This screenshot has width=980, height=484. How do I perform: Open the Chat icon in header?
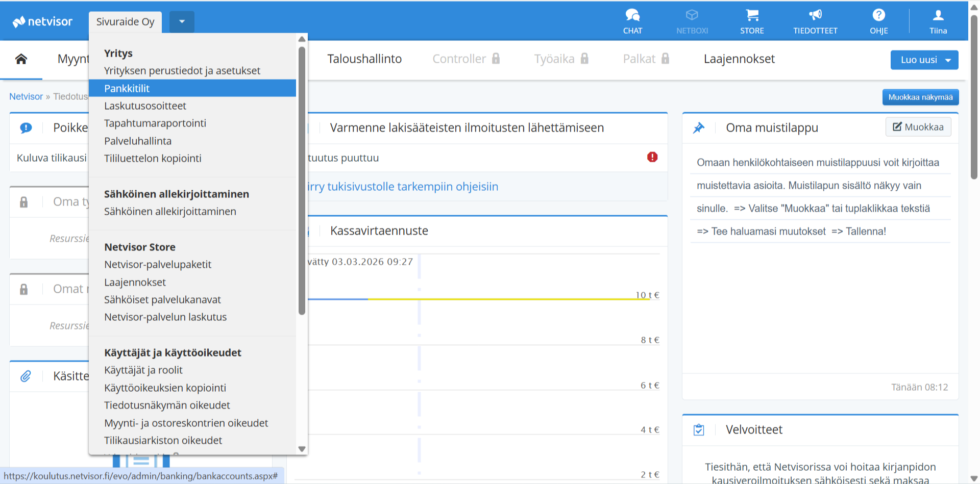(x=632, y=16)
